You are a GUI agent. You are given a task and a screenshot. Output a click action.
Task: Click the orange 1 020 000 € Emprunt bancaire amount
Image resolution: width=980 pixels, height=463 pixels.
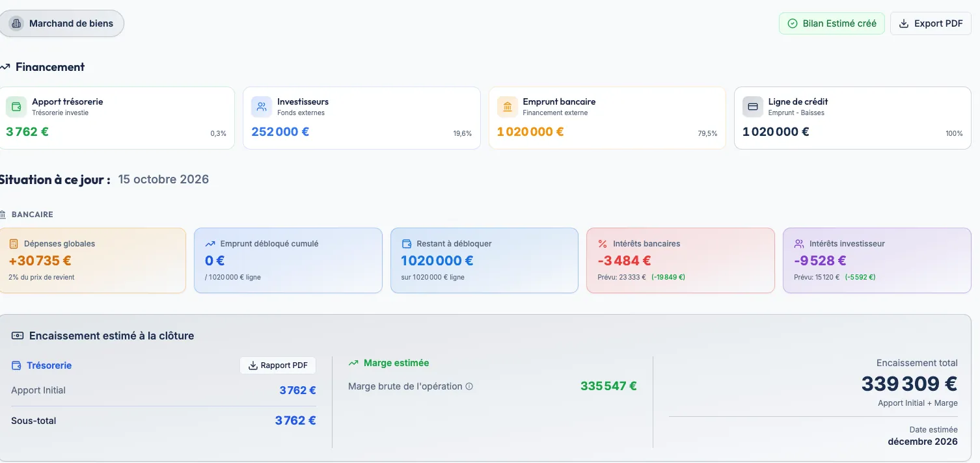(x=530, y=131)
